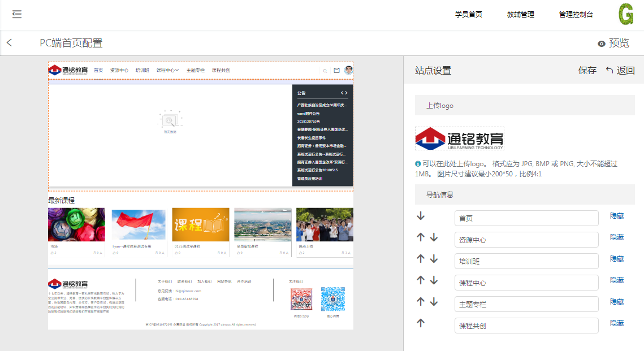This screenshot has height=351, width=644.
Task: Expand 课程中心 dropdown in the preview navbar
Action: pos(167,71)
